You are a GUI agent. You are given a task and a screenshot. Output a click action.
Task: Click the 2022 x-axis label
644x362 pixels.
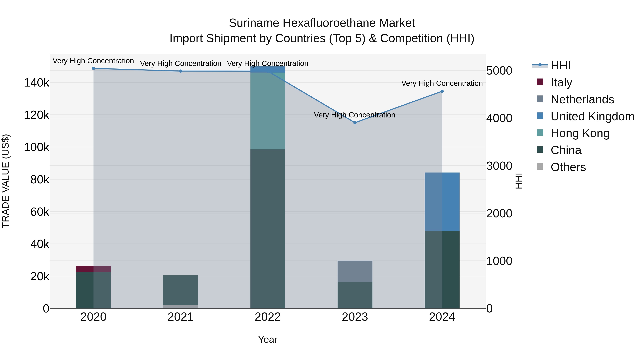(x=268, y=317)
